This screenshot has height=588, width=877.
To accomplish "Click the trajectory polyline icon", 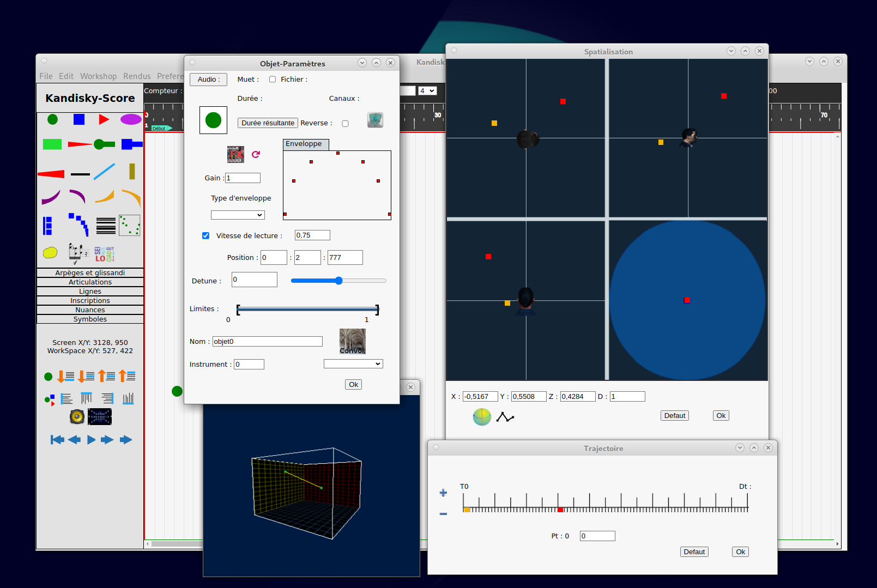I will point(505,417).
